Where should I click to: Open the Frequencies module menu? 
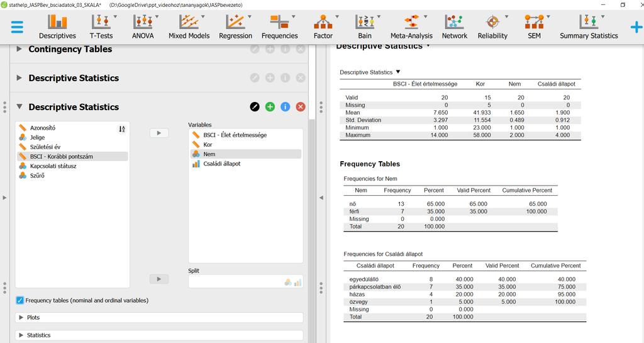[x=280, y=26]
